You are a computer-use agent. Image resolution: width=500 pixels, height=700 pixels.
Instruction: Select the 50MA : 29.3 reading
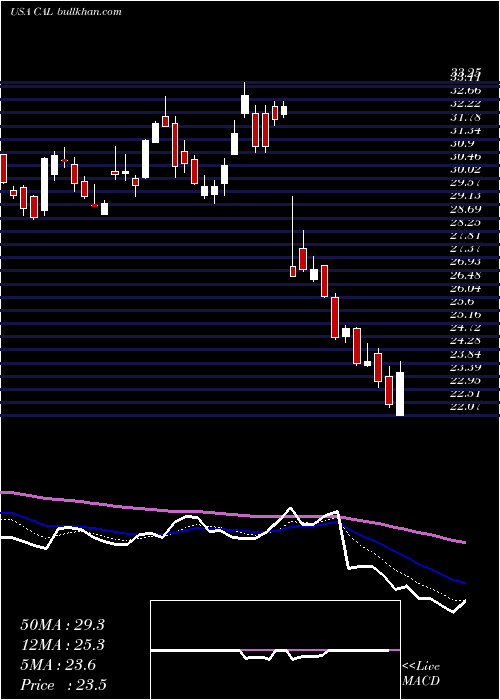coord(62,625)
